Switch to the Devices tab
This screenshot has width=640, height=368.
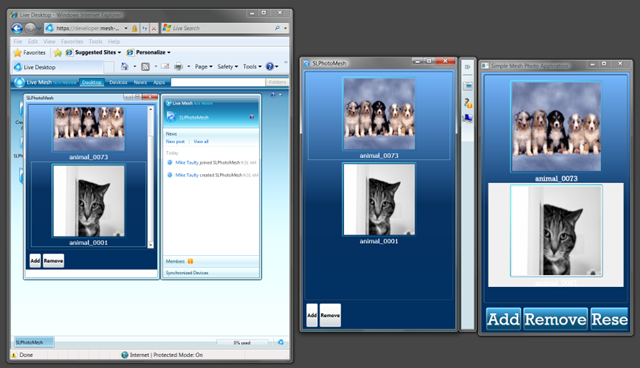(x=118, y=82)
